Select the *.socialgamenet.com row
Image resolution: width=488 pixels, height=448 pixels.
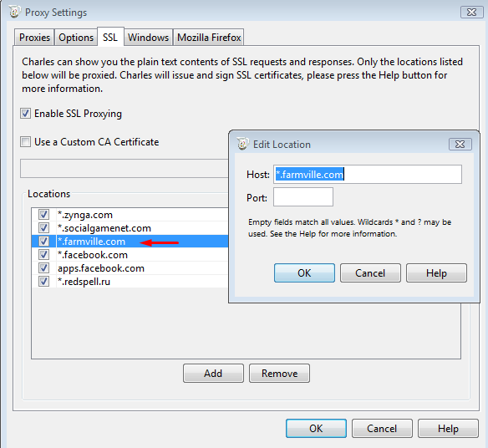tap(130, 228)
